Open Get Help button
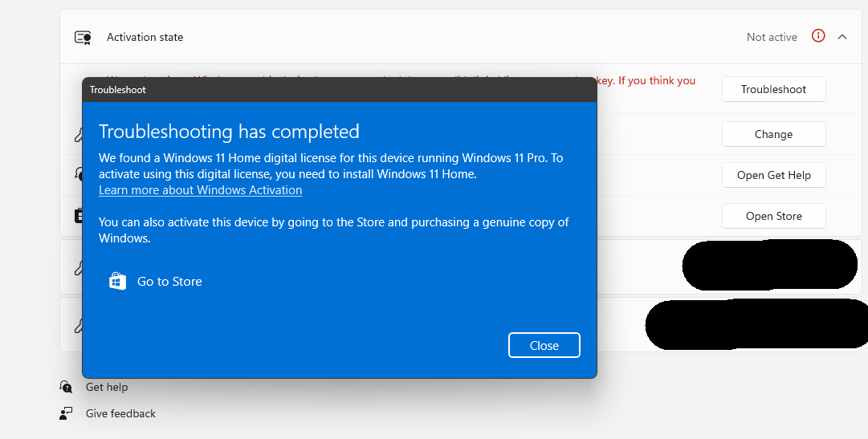868x439 pixels. click(x=773, y=175)
